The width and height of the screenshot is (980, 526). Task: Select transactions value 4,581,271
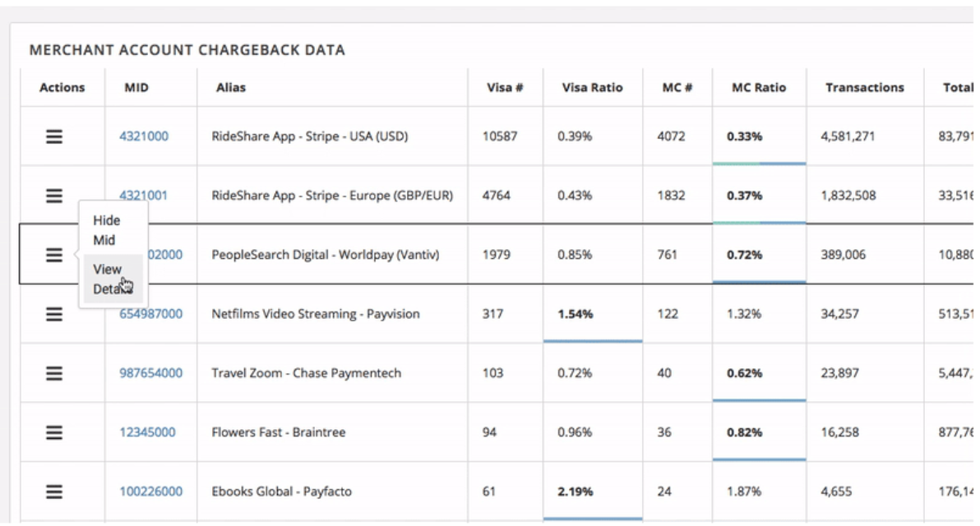click(848, 136)
